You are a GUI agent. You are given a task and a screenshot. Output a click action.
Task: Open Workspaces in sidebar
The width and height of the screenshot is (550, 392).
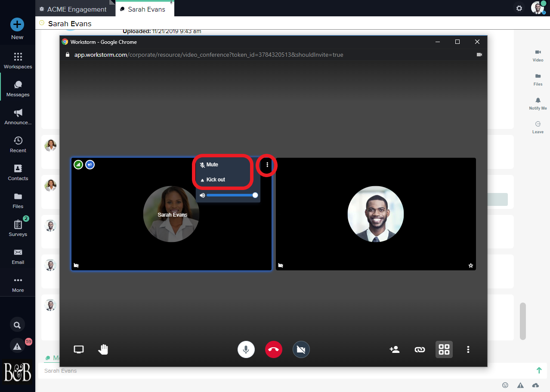(x=18, y=61)
